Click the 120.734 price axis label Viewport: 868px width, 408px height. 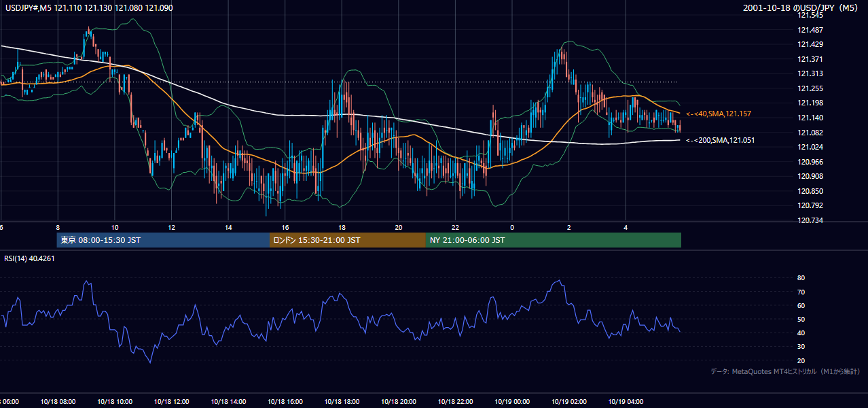pyautogui.click(x=811, y=220)
